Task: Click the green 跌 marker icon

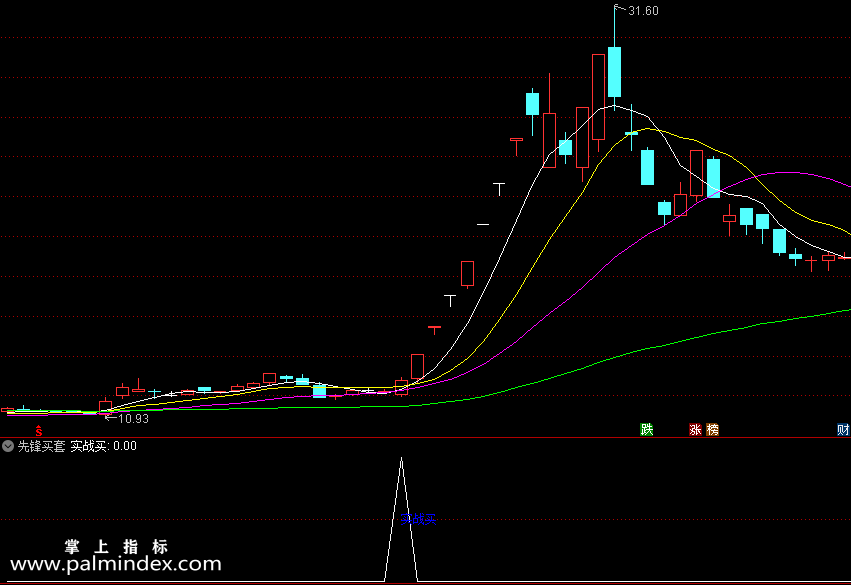Action: (646, 430)
